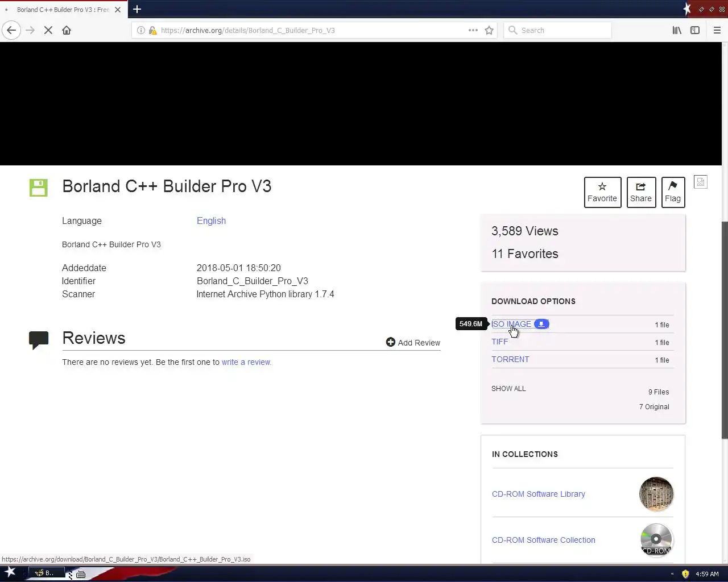Viewport: 728px width, 582px height.
Task: Follow the English language link
Action: coord(211,221)
